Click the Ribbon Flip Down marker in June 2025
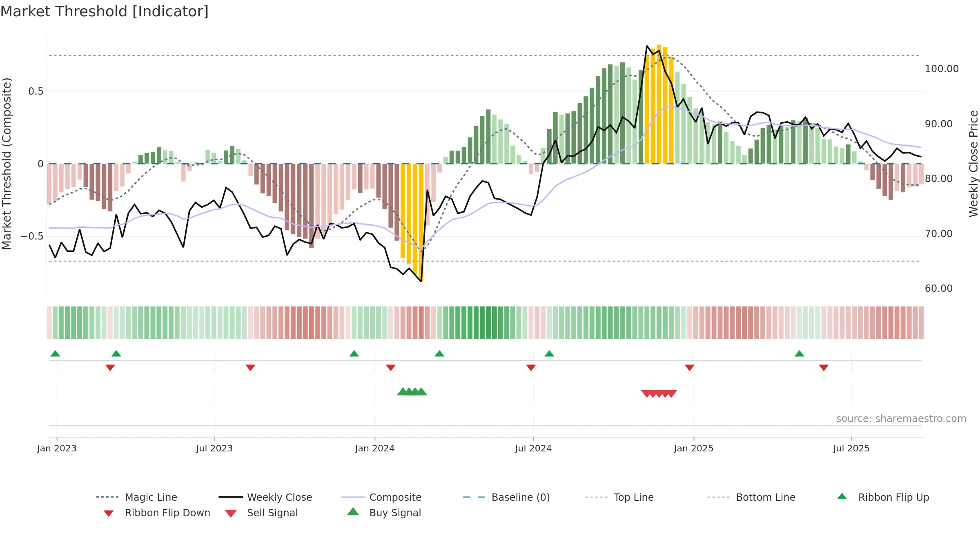Viewport: 980px width, 551px height. click(824, 368)
